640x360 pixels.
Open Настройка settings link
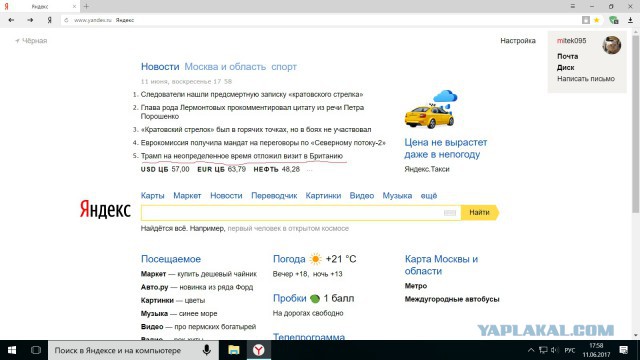click(518, 41)
